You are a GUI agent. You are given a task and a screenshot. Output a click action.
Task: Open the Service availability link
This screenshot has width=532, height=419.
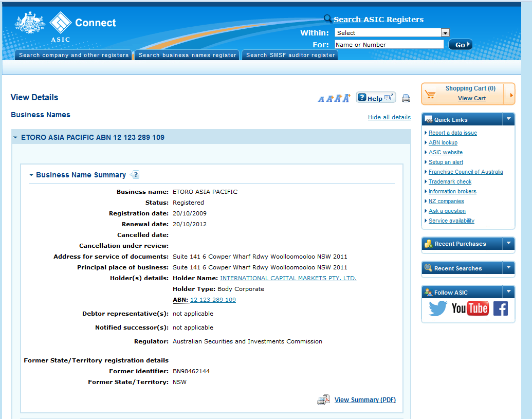(451, 221)
